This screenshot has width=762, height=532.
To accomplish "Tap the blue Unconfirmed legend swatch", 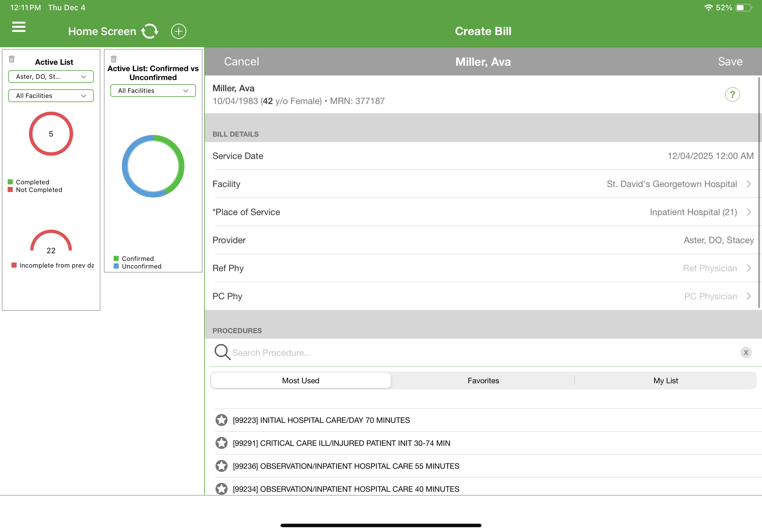I will [x=116, y=266].
